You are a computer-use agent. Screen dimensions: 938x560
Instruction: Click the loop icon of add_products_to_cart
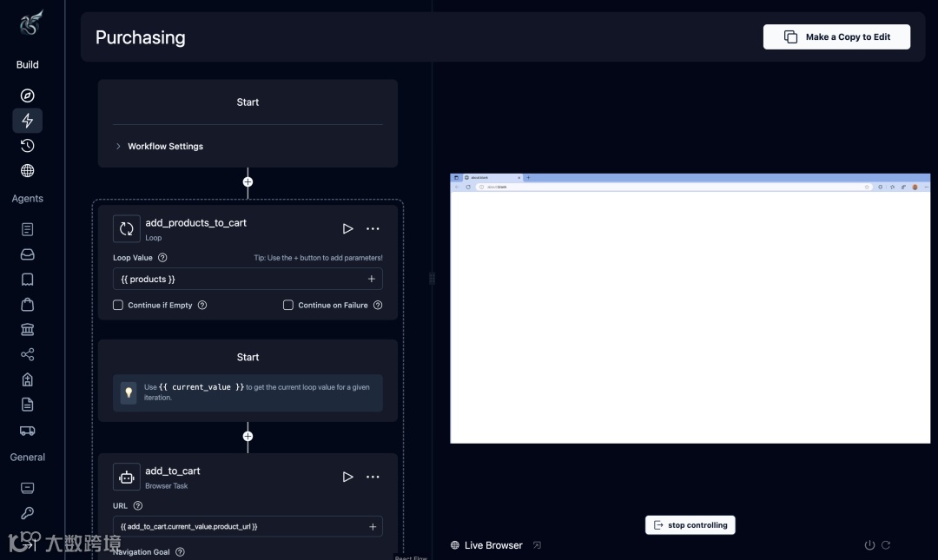pos(126,228)
